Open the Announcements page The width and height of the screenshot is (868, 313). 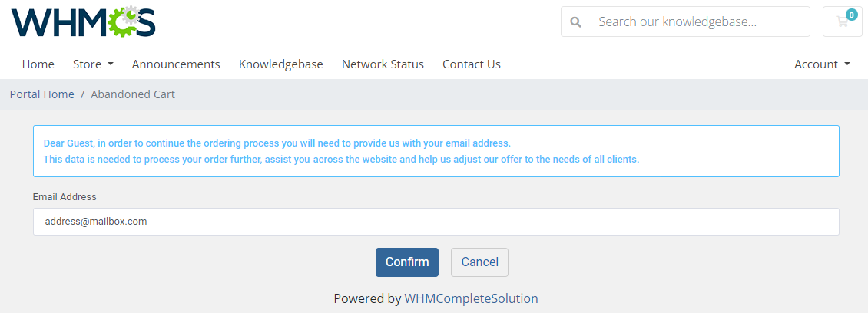coord(176,64)
